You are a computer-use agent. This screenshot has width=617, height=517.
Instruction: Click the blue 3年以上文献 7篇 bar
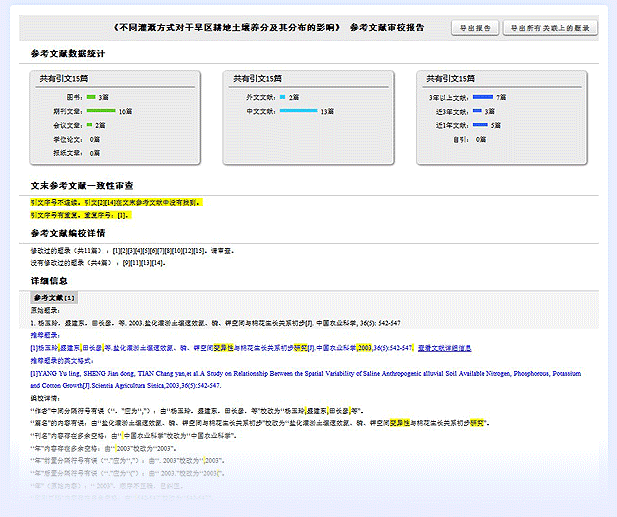pos(482,97)
